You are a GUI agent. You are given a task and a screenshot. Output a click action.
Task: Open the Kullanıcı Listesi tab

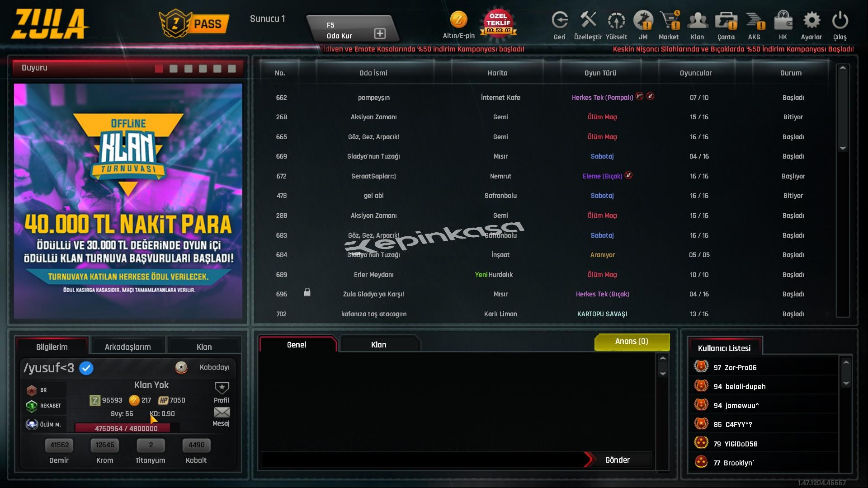(724, 348)
